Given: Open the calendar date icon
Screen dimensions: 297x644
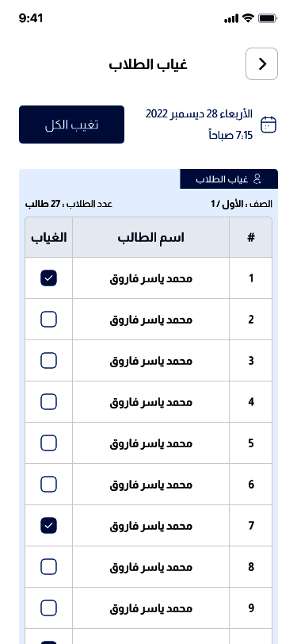Looking at the screenshot, I should click(x=268, y=125).
